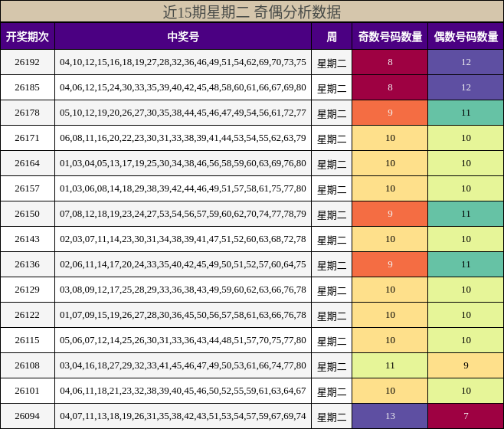Select issue number 26101

point(27,391)
